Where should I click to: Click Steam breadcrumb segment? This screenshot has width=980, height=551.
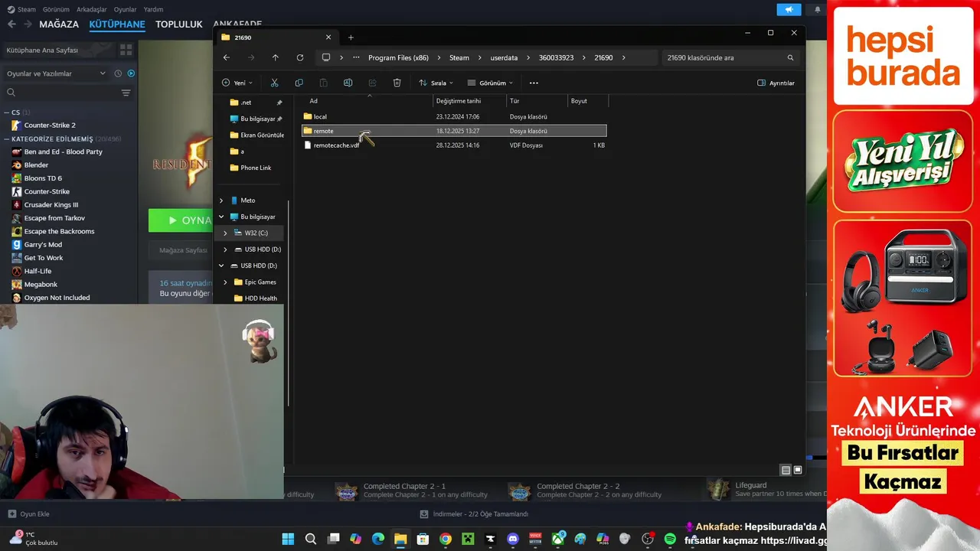(x=459, y=57)
